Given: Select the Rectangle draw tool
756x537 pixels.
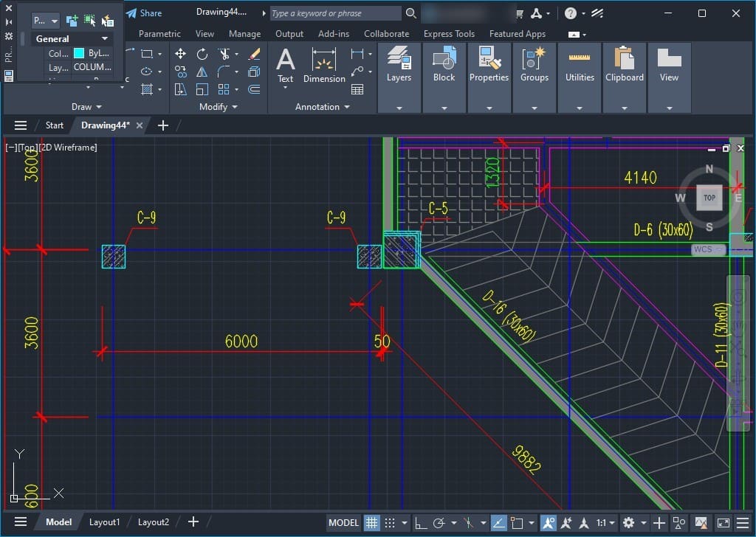Looking at the screenshot, I should pyautogui.click(x=147, y=54).
